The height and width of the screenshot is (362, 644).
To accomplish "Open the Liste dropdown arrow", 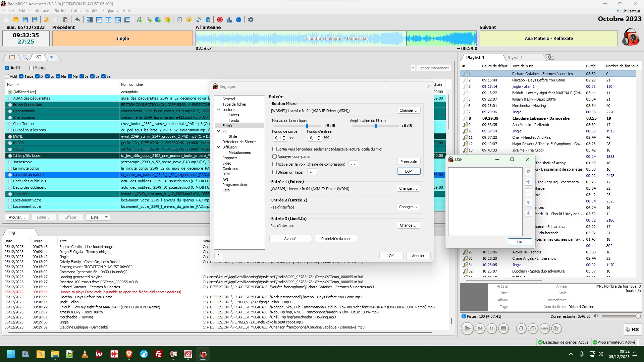I will tap(106, 217).
